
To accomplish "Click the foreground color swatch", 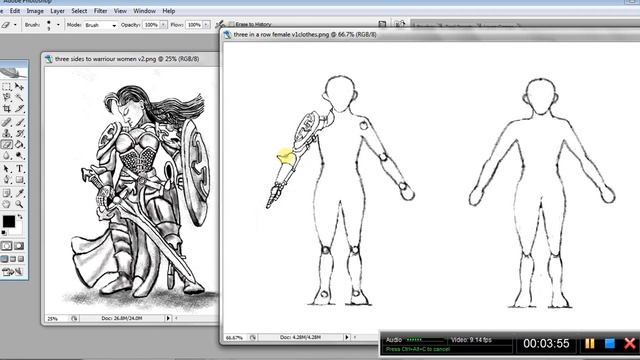I will (9, 221).
